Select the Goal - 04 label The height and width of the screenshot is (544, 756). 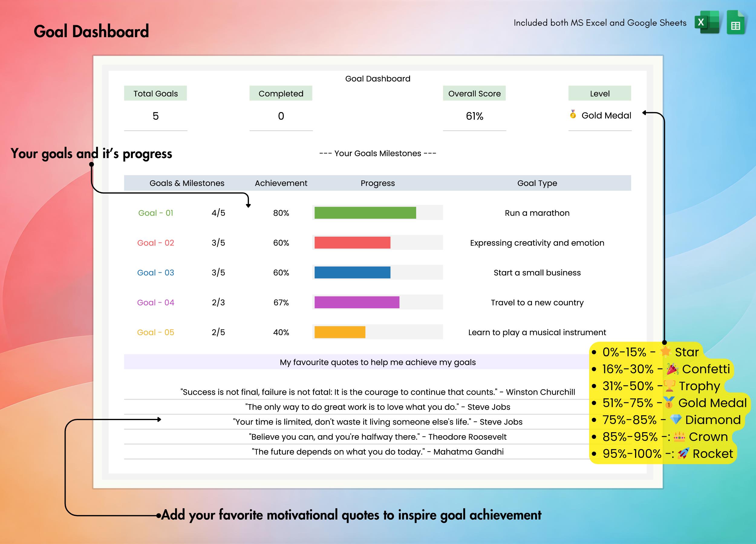click(x=156, y=302)
